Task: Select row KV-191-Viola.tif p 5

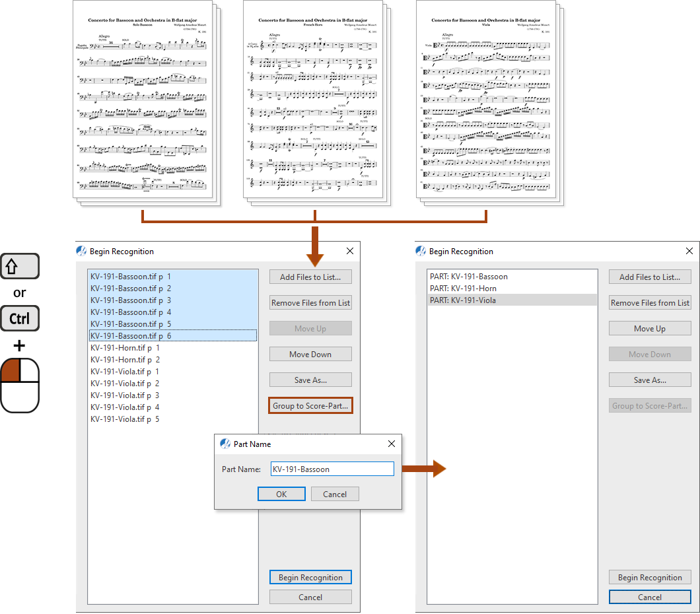Action: pyautogui.click(x=173, y=419)
